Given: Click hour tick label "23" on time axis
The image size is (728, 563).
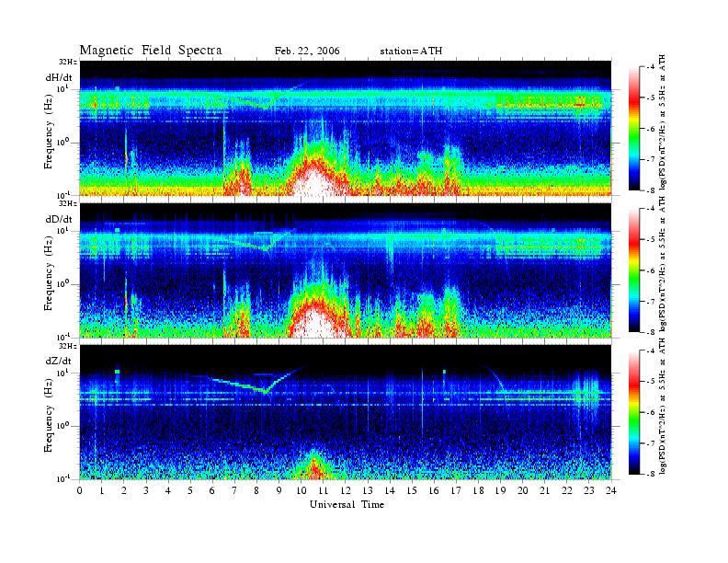Looking at the screenshot, I should 589,490.
